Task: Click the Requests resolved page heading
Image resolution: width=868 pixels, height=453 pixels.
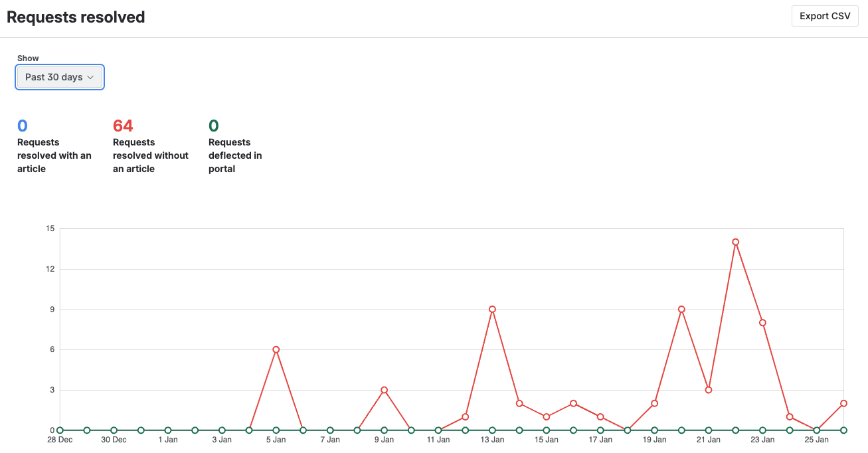Action: click(76, 17)
